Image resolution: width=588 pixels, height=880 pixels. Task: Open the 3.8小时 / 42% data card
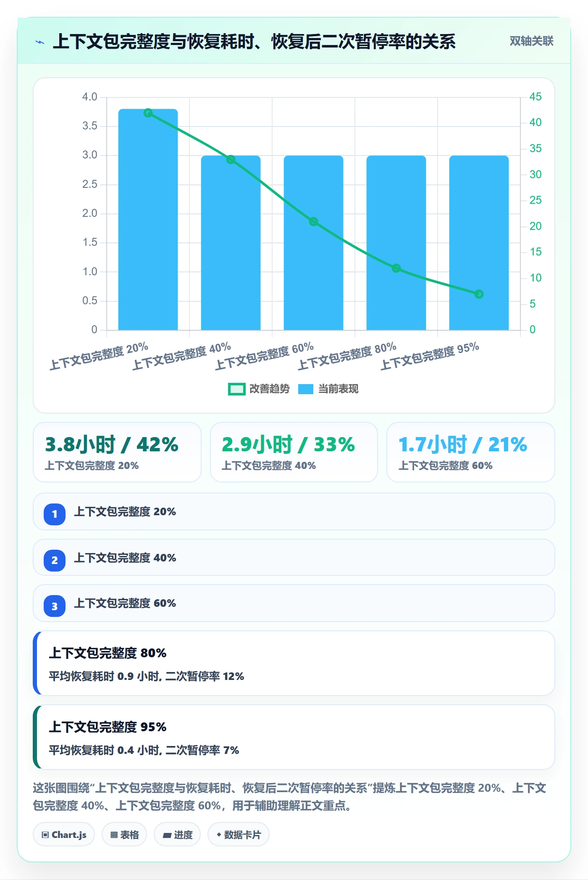click(x=117, y=452)
